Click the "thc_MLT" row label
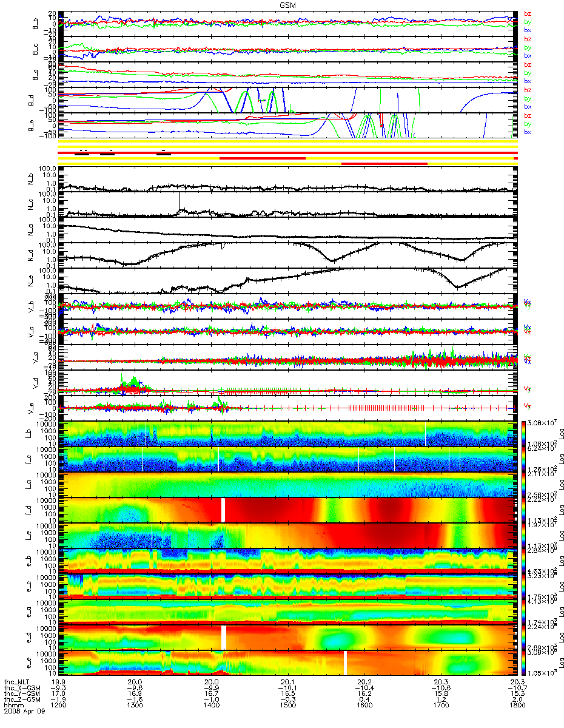This screenshot has height=728, width=564. pyautogui.click(x=16, y=682)
